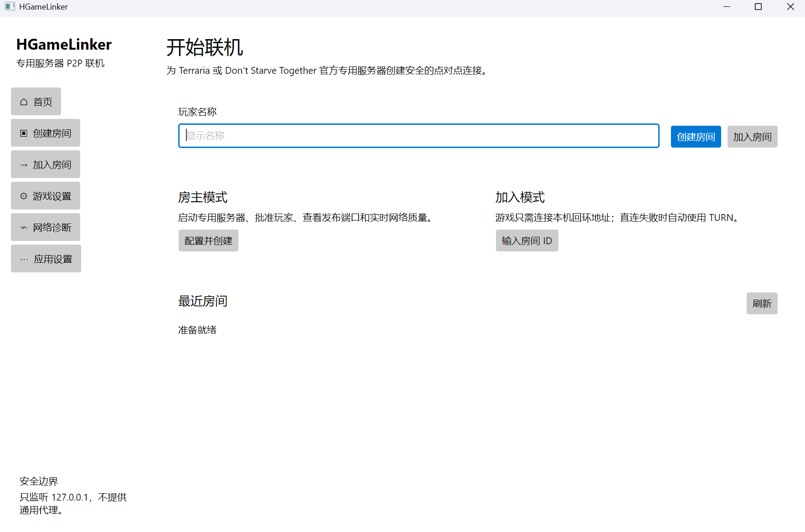Click the 专用服务器 P2P 联机 subtitle
Screen dimensions: 805x532
(x=60, y=63)
